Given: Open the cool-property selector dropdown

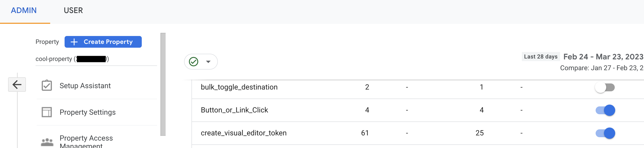Looking at the screenshot, I should 72,59.
